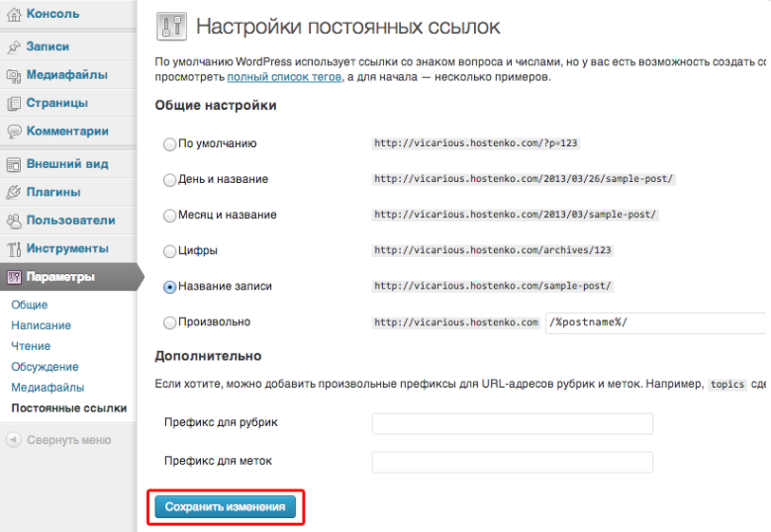This screenshot has height=532, width=771.
Task: Select the Название записи radio button
Action: (x=169, y=287)
